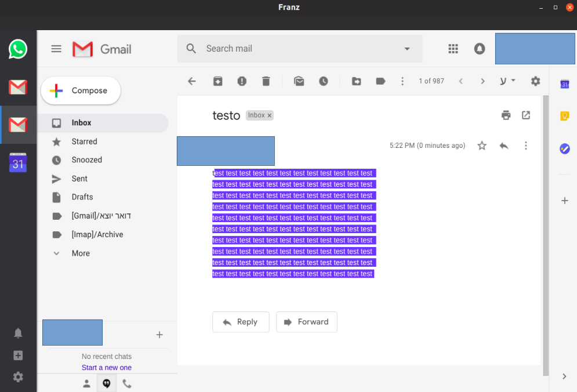Open the Inbox folder
Screen dimensions: 577x392
point(103,123)
